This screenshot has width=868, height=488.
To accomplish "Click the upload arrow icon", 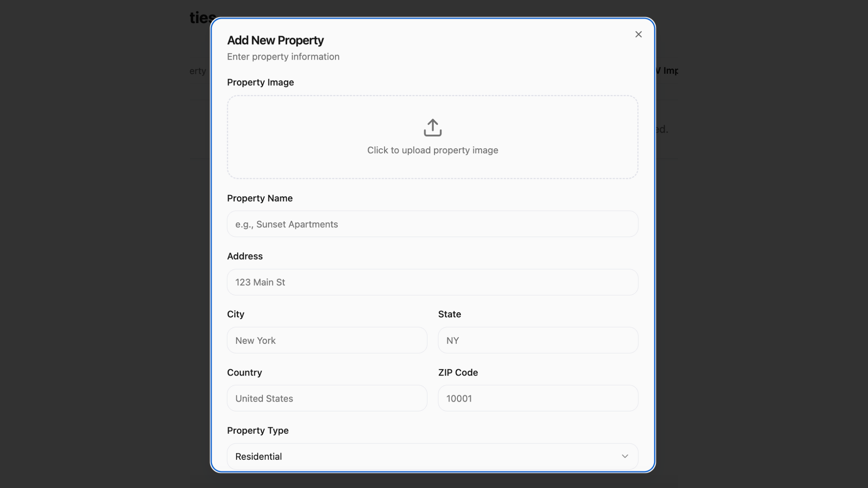I will click(433, 128).
